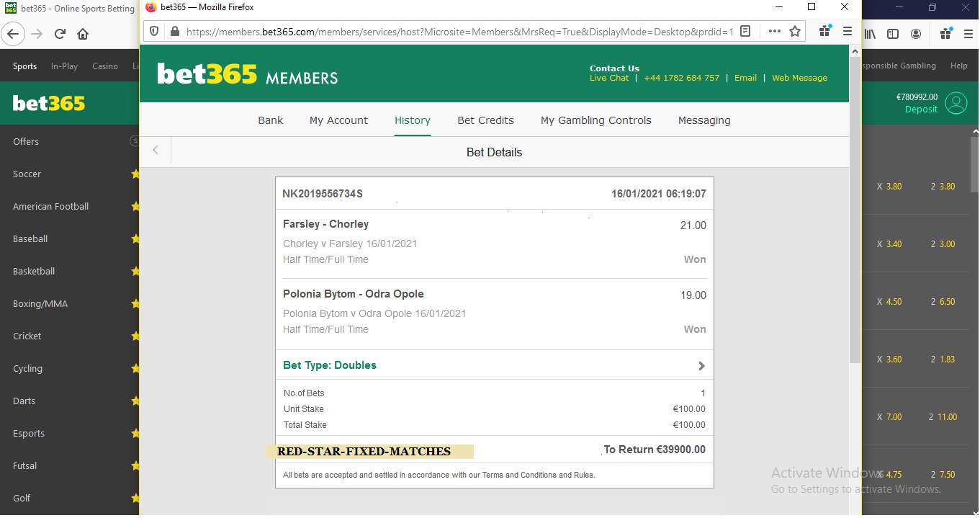This screenshot has width=980, height=518.
Task: Open the Messaging tab
Action: click(x=704, y=120)
